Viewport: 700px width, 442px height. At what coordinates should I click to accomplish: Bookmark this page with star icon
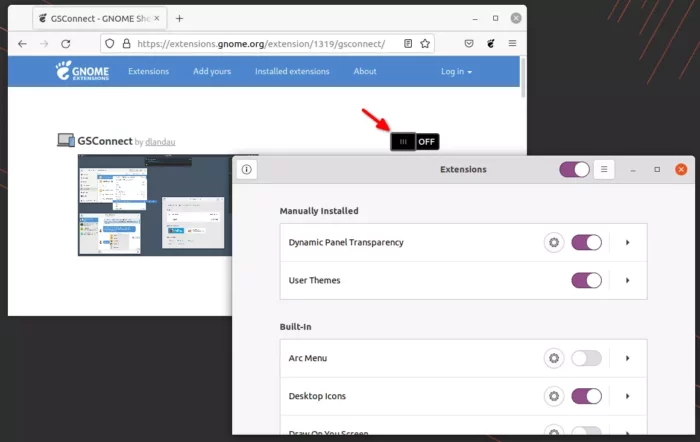coord(425,43)
